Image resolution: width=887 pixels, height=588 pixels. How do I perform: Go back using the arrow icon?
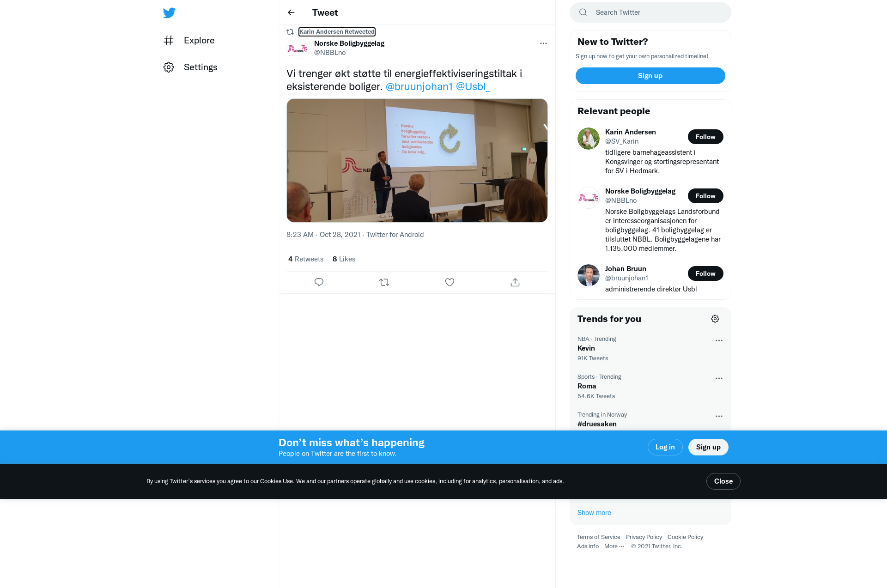pos(291,12)
